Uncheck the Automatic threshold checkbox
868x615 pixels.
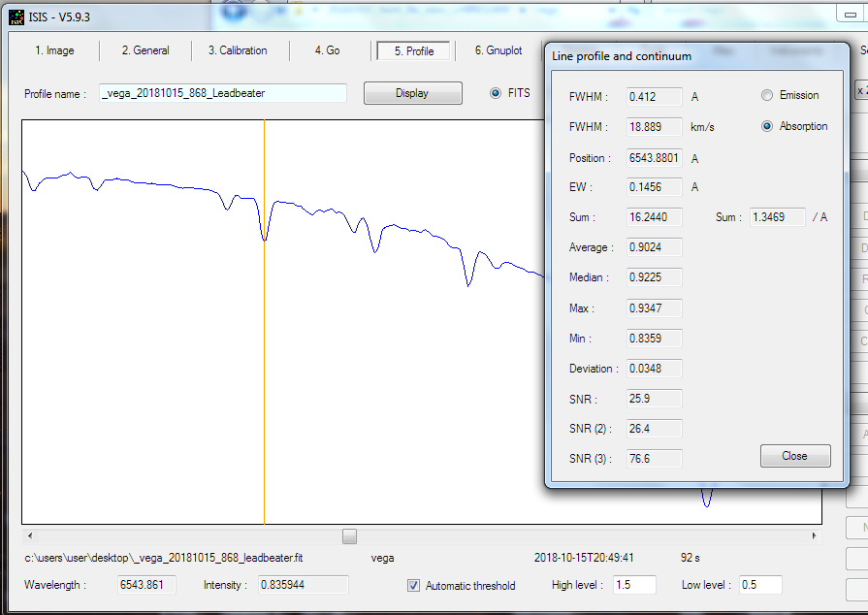pos(414,586)
